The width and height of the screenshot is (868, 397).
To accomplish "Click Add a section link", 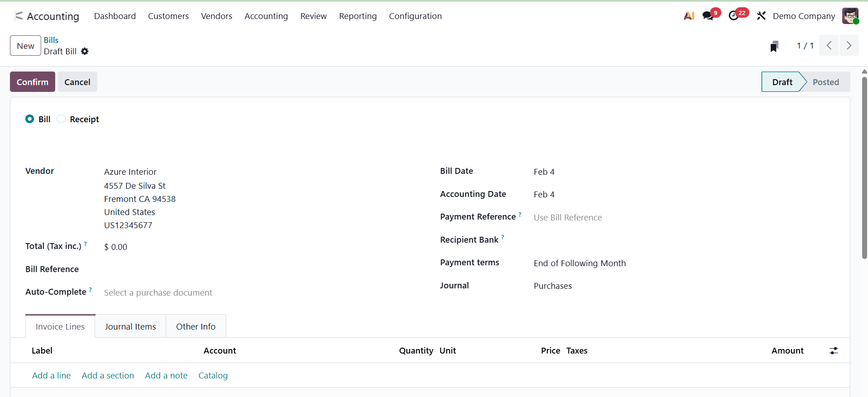I will click(108, 376).
